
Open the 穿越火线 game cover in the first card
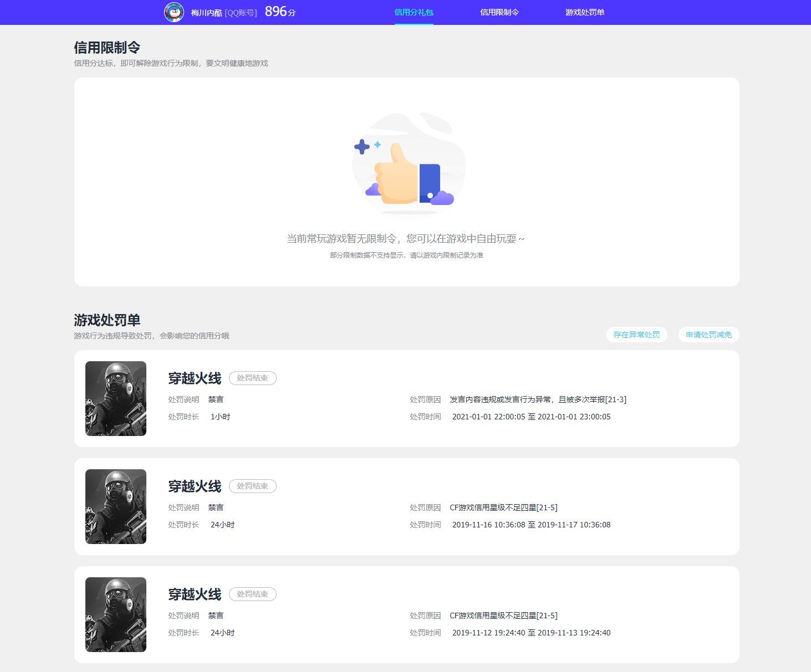[x=116, y=398]
